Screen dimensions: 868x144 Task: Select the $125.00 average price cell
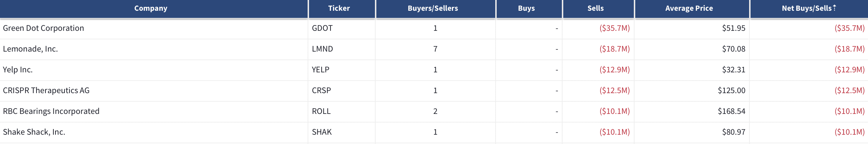692,91
